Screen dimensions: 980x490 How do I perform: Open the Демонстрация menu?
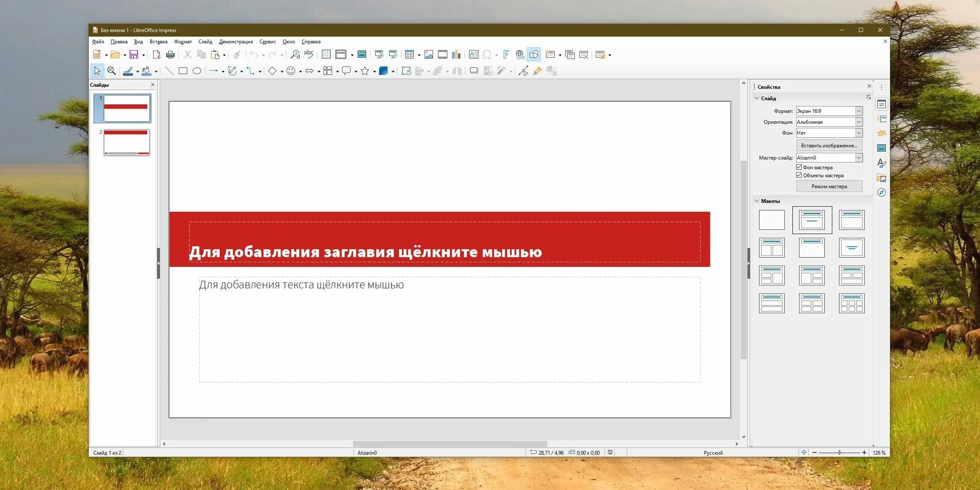236,42
